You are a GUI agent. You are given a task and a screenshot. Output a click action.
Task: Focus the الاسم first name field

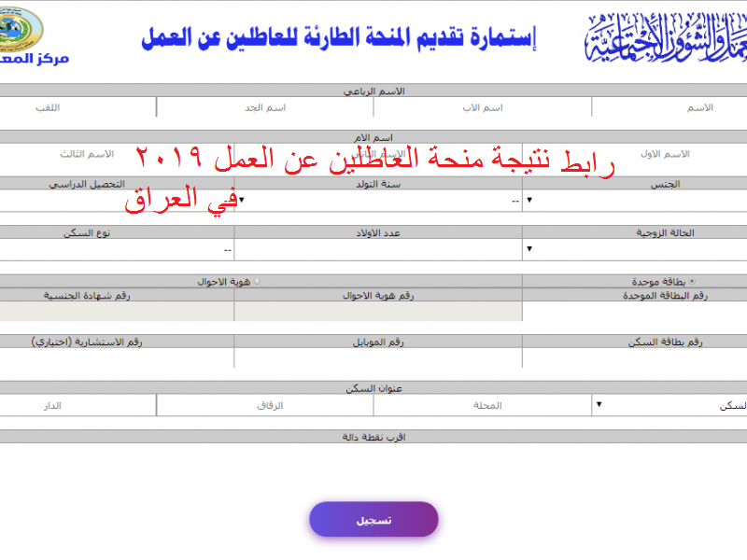click(669, 107)
